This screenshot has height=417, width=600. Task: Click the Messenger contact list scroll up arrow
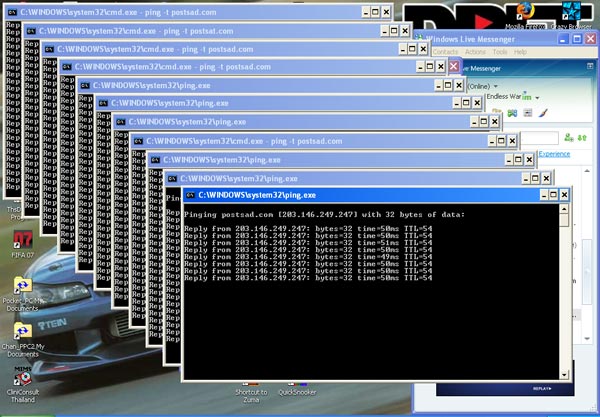coord(587,171)
